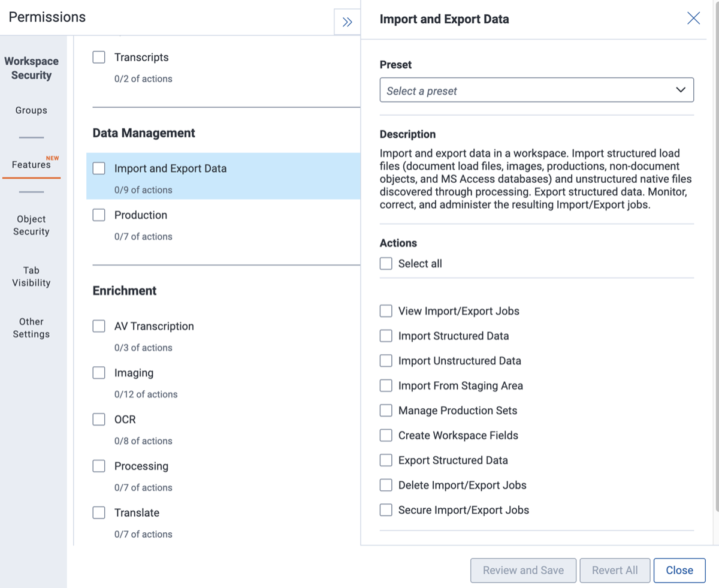Image resolution: width=719 pixels, height=588 pixels.
Task: Click 0/3 of actions under AV Transcription
Action: [x=143, y=348]
